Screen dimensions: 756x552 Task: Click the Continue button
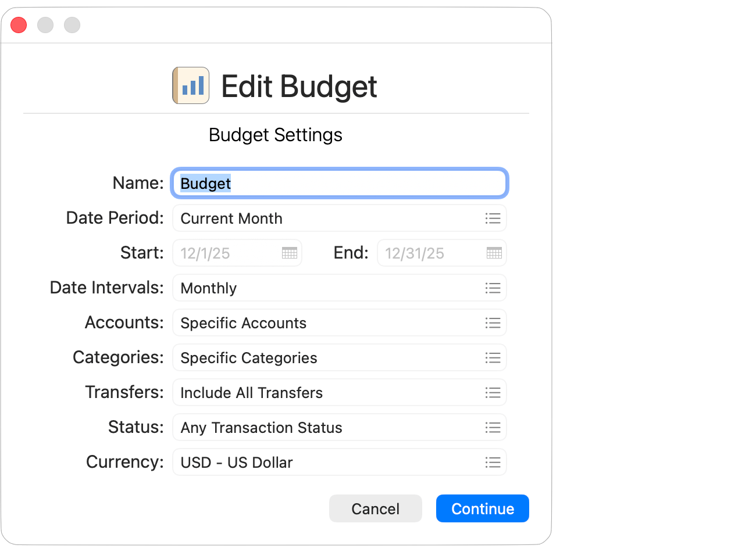(x=482, y=508)
